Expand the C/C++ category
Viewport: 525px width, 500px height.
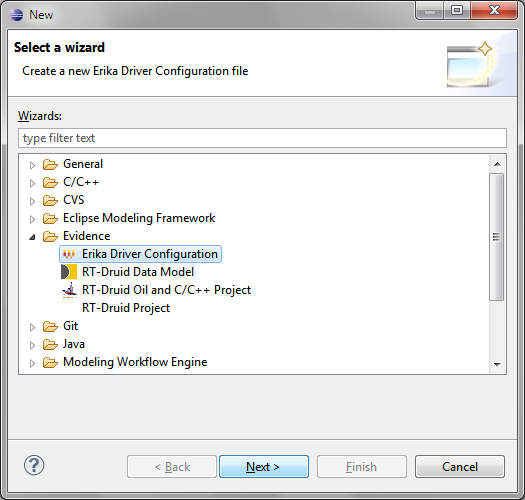tap(32, 183)
